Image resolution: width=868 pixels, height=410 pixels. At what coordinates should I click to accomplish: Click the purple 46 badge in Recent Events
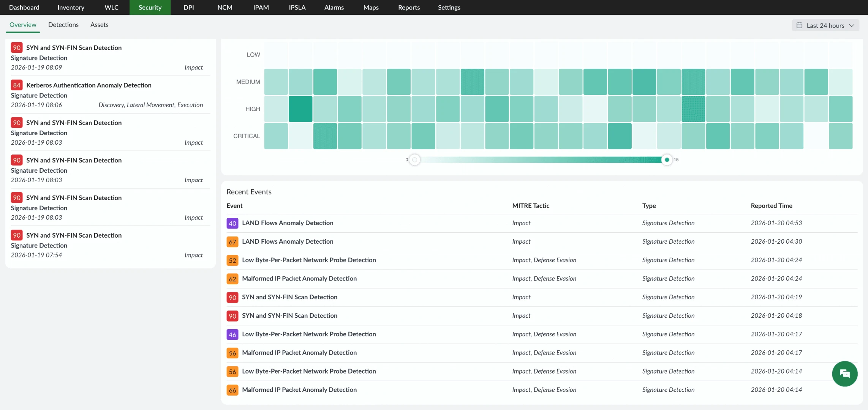pyautogui.click(x=232, y=334)
